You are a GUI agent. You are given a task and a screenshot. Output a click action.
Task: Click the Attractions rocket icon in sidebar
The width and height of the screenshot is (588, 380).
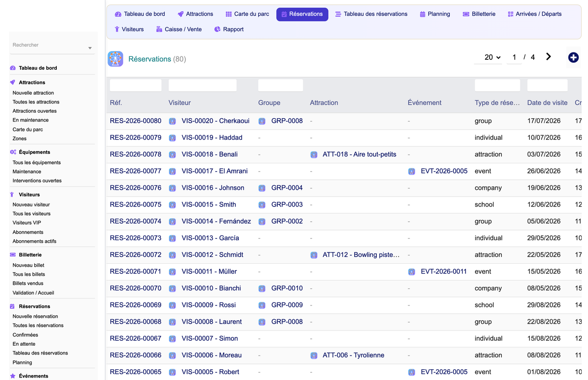point(13,82)
